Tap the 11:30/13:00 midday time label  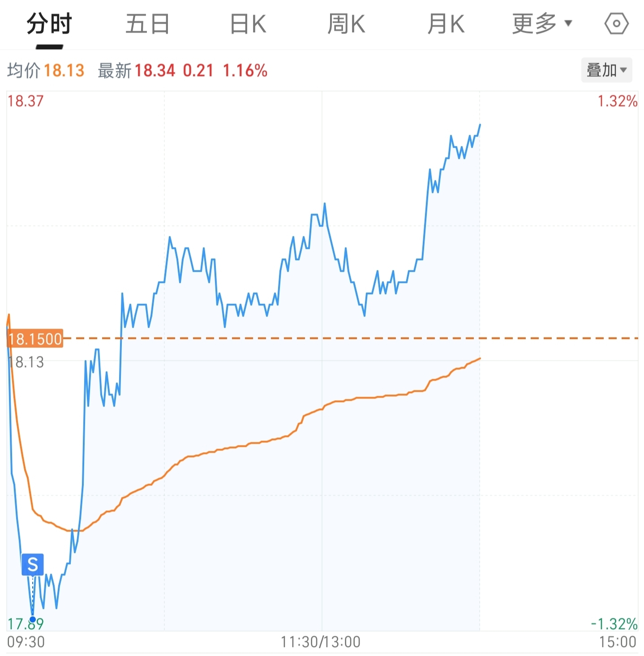pyautogui.click(x=320, y=642)
